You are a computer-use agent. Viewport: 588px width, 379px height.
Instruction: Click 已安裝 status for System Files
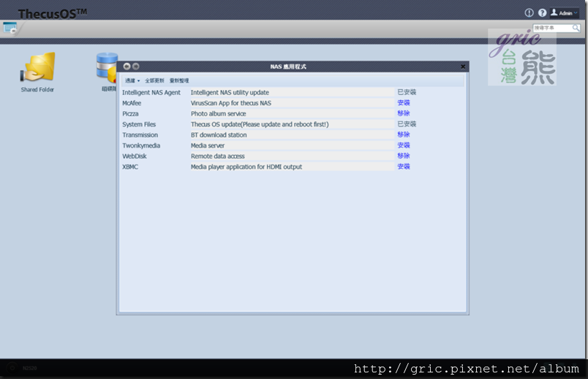click(x=407, y=124)
